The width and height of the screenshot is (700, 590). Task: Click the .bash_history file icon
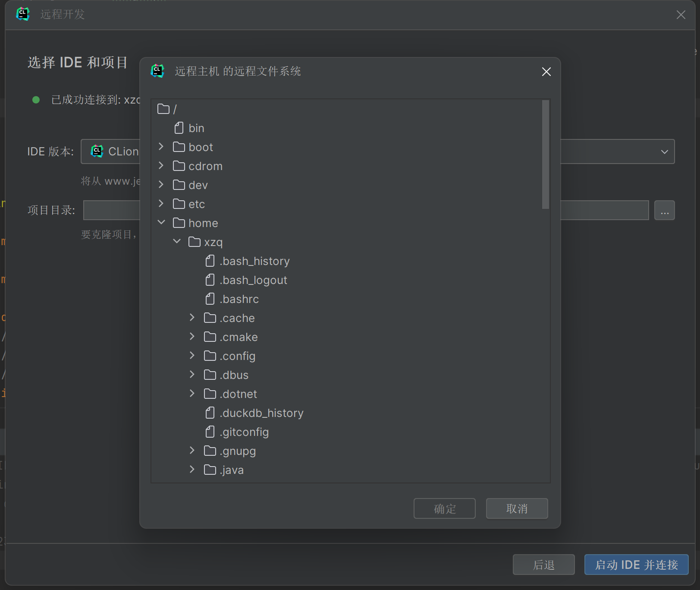click(210, 261)
